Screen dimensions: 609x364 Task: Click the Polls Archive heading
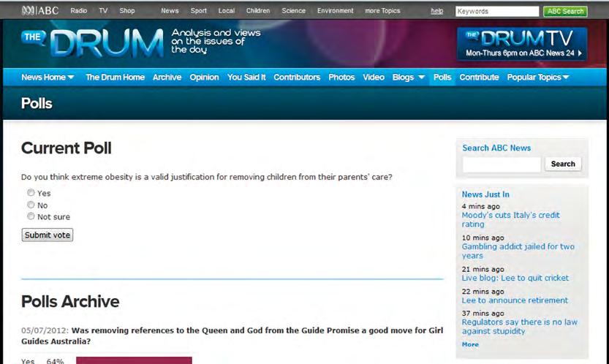click(70, 301)
